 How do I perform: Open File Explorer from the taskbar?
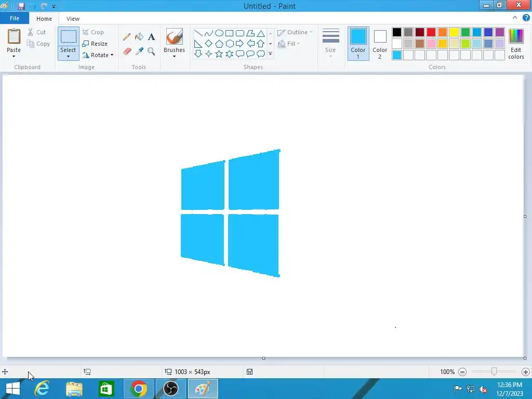74,389
